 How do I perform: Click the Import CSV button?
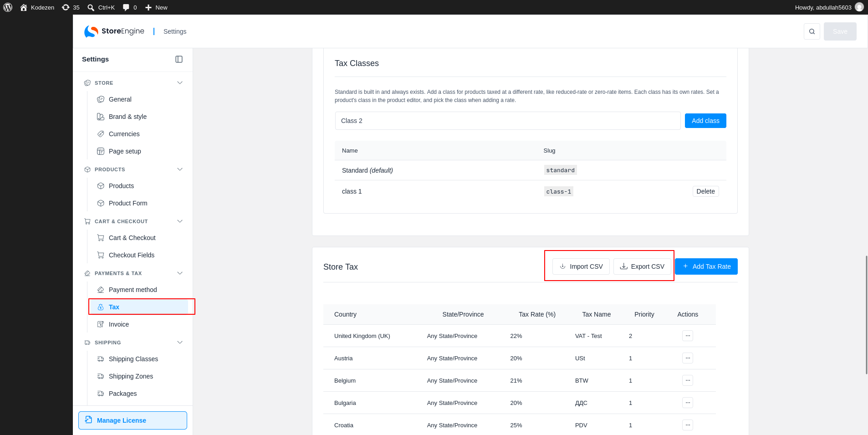[581, 266]
